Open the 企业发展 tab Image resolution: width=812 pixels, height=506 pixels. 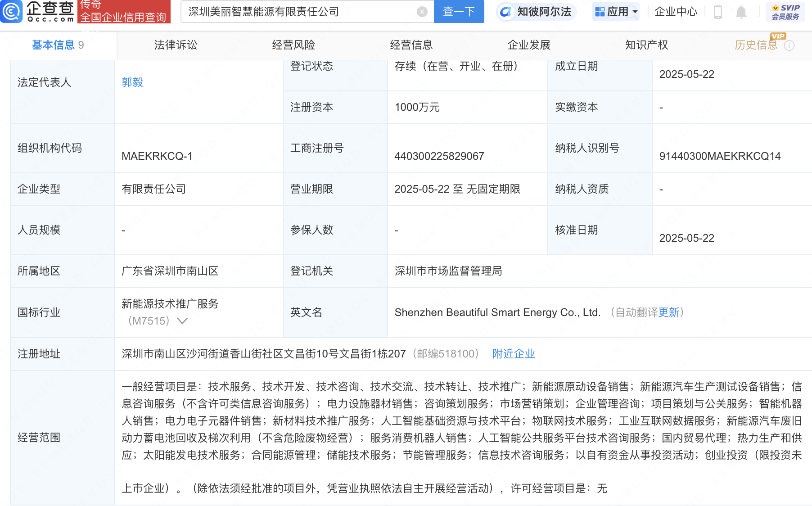coord(529,45)
